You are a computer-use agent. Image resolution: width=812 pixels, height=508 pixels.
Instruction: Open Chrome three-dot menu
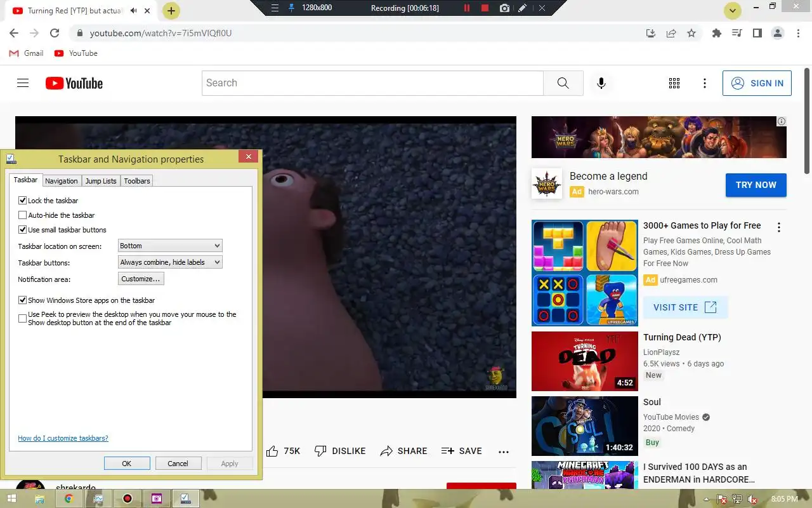point(797,33)
